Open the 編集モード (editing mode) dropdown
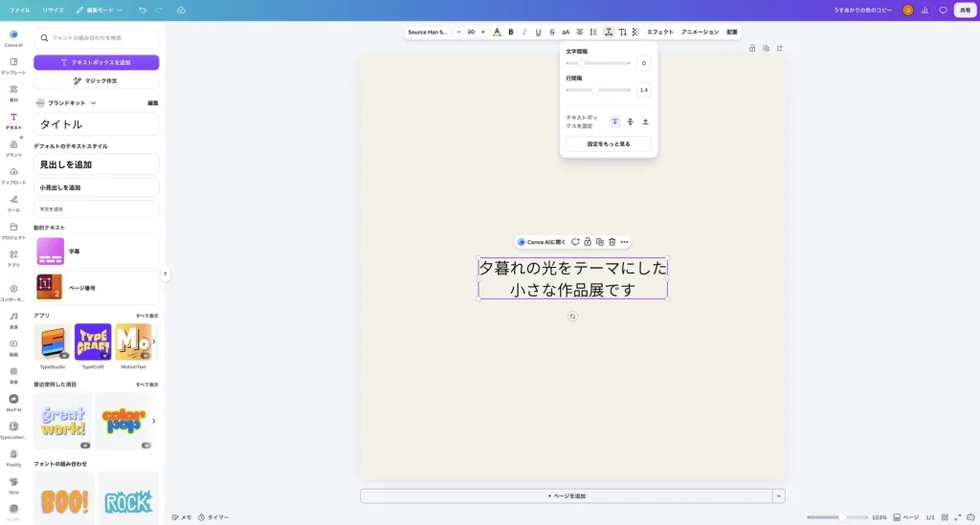980x525 pixels. tap(100, 10)
